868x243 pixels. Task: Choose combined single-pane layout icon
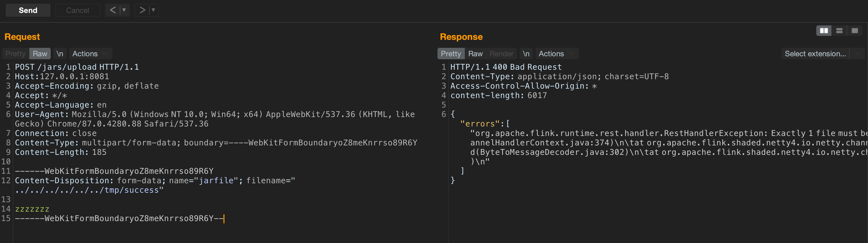click(x=855, y=31)
